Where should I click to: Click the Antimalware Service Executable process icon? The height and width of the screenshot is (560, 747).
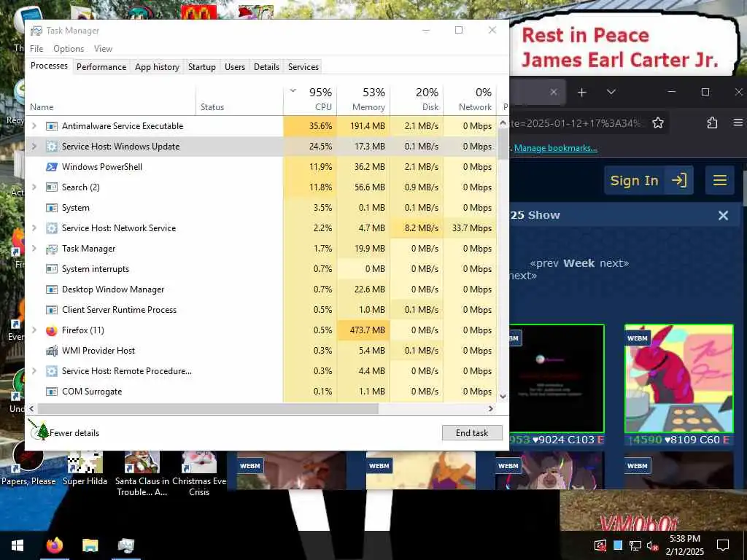[52, 126]
